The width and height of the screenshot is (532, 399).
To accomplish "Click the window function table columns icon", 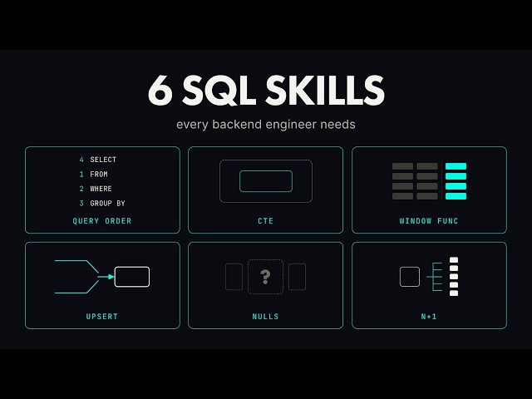I will coord(429,181).
